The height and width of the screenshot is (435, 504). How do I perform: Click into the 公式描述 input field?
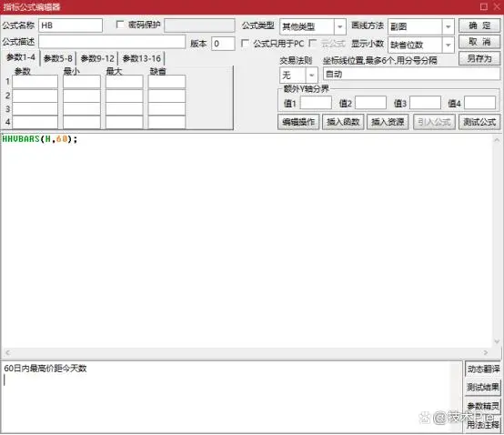(x=112, y=42)
